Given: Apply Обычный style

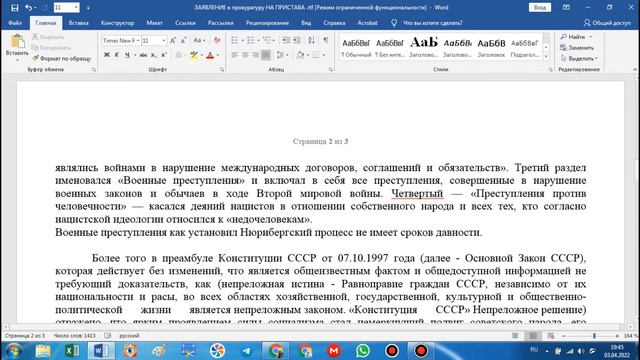Looking at the screenshot, I should 356,47.
